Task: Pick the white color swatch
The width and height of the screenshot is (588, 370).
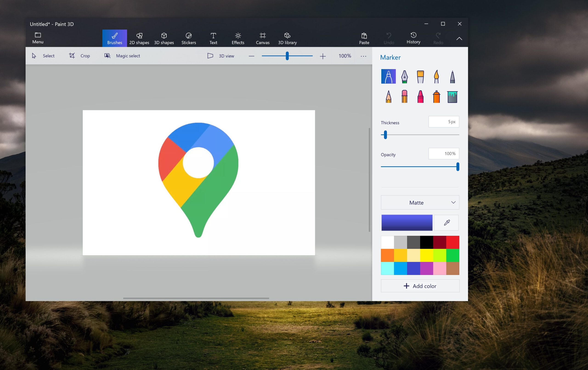Action: pos(387,242)
